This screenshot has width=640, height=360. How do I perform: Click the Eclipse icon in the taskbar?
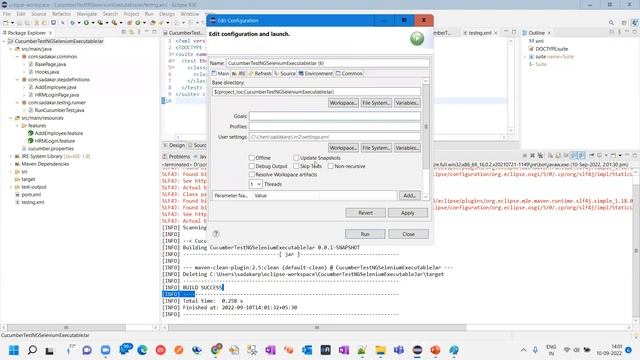click(x=417, y=350)
